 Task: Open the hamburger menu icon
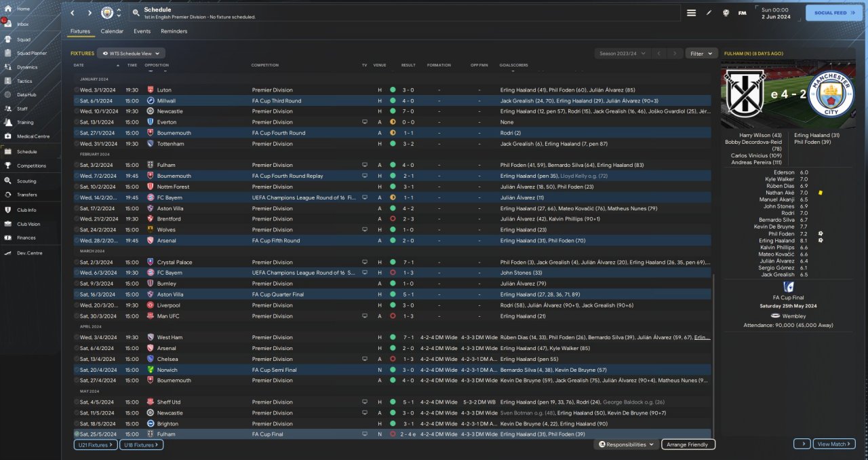691,13
